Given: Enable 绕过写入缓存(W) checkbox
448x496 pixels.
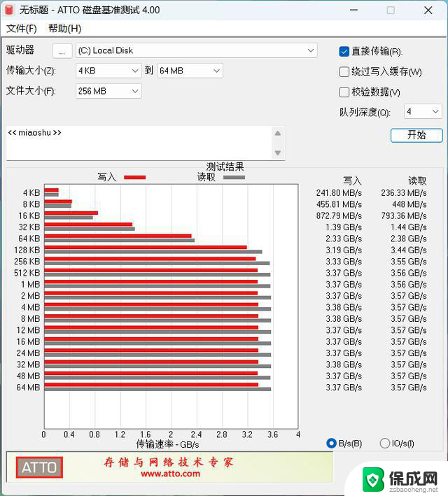Looking at the screenshot, I should click(x=344, y=72).
